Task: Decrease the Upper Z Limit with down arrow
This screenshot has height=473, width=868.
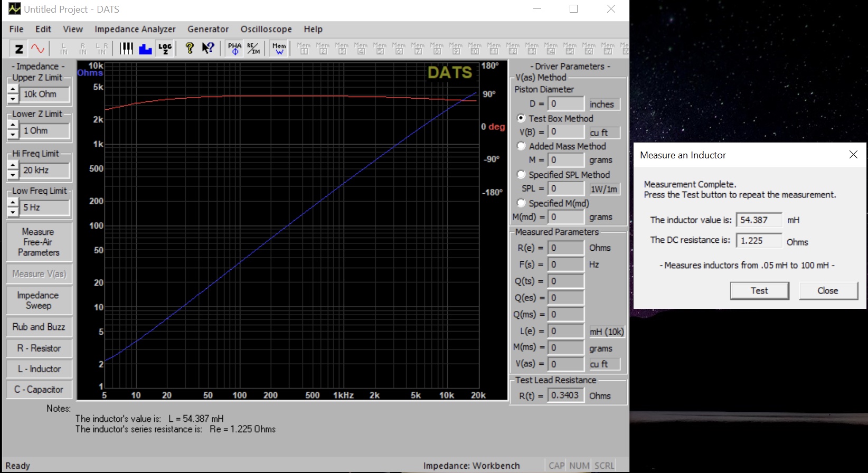Action: [13, 98]
